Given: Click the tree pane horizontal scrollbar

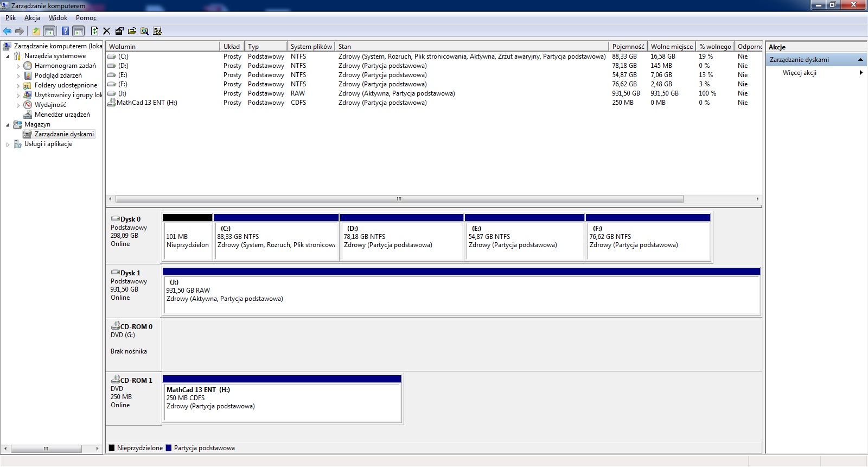Looking at the screenshot, I should point(46,449).
